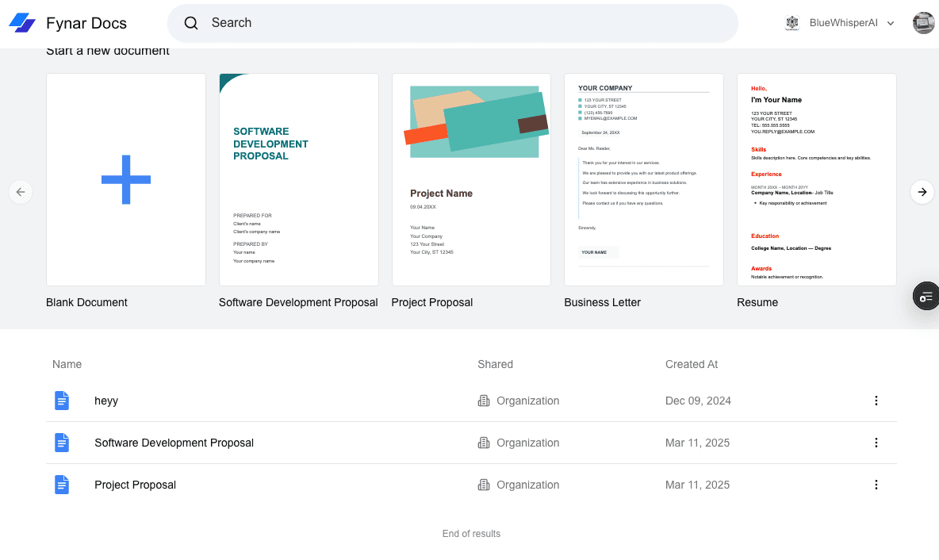Open Project Proposal document in list

[136, 485]
